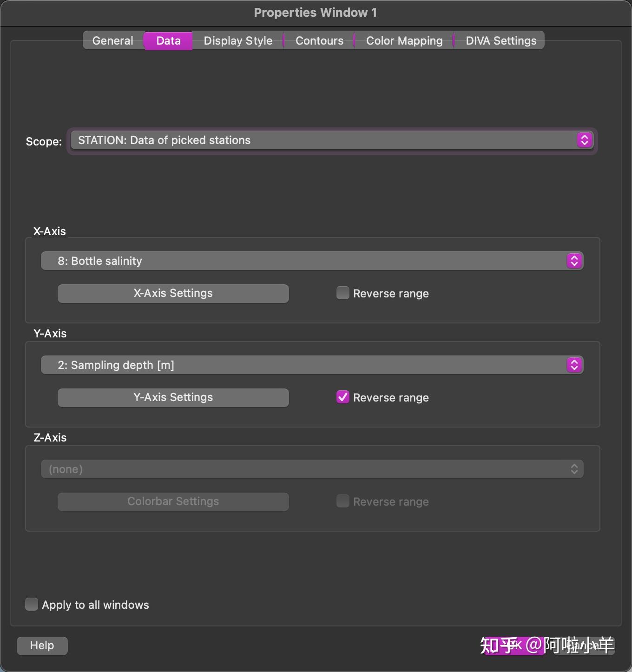Viewport: 632px width, 672px height.
Task: Open X-Axis Settings
Action: pyautogui.click(x=173, y=294)
